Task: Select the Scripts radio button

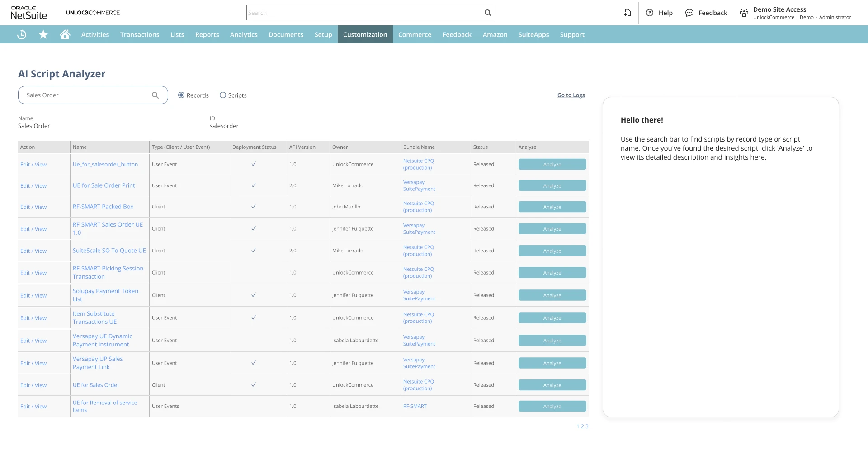Action: 223,95
